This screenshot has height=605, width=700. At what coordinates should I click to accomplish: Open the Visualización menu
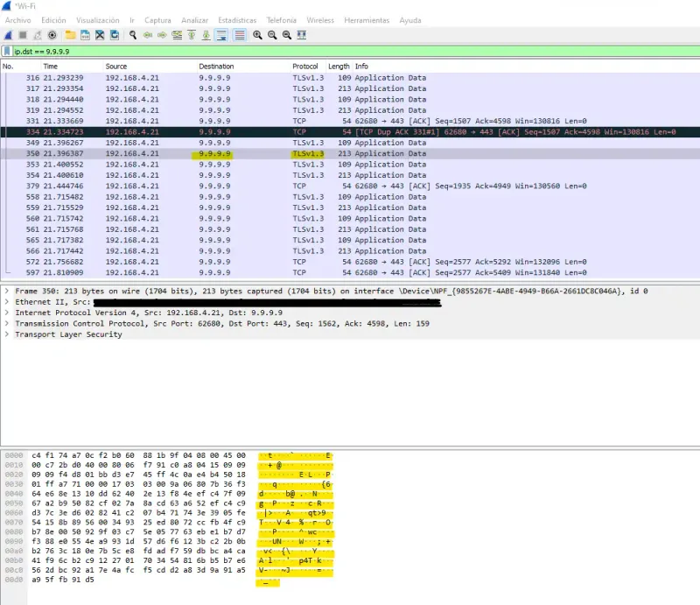[x=98, y=20]
